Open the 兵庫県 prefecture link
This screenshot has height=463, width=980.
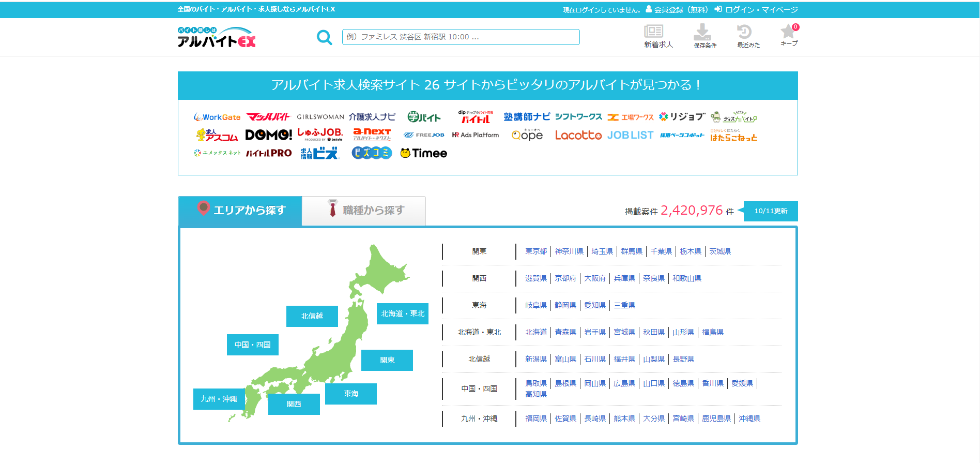point(624,278)
